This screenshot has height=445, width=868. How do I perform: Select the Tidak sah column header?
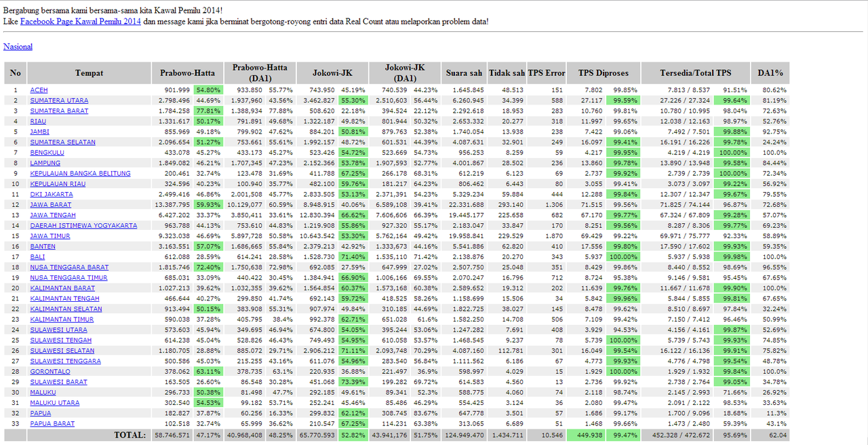coord(507,73)
